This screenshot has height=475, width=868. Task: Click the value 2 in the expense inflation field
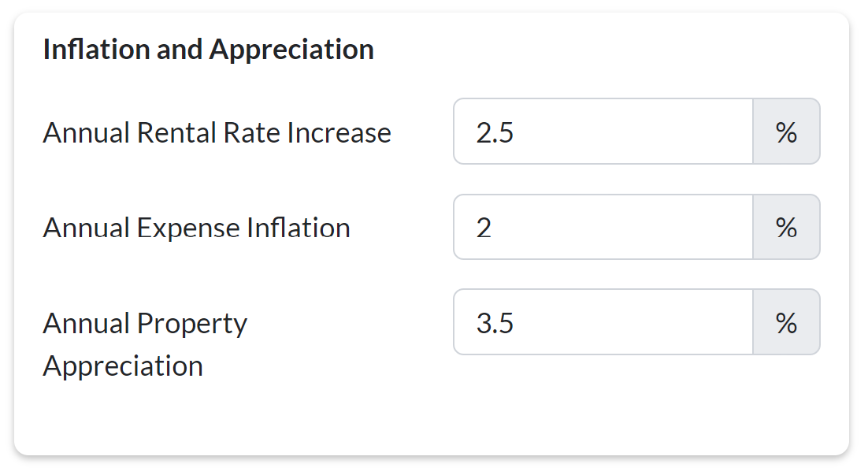click(x=484, y=228)
